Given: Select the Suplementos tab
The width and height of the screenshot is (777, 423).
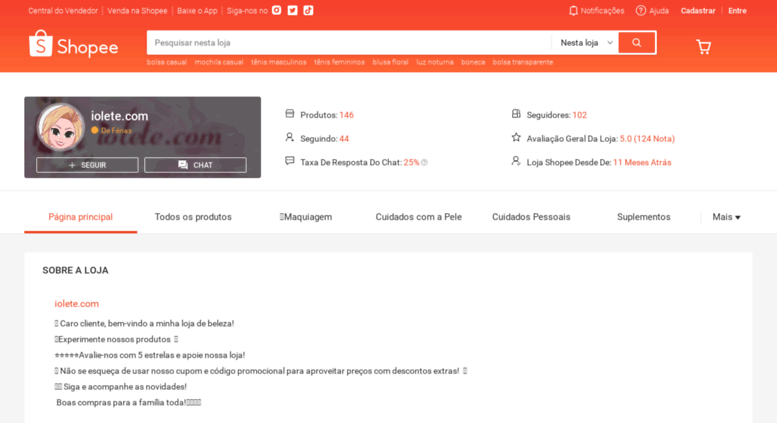Looking at the screenshot, I should 644,217.
